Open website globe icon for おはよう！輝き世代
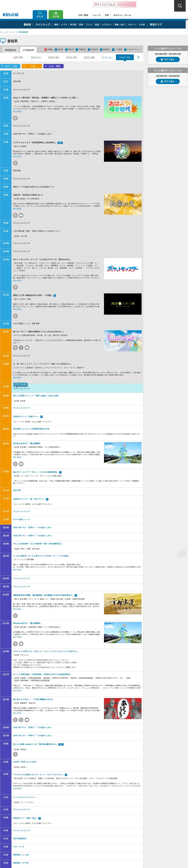 [15, 118]
